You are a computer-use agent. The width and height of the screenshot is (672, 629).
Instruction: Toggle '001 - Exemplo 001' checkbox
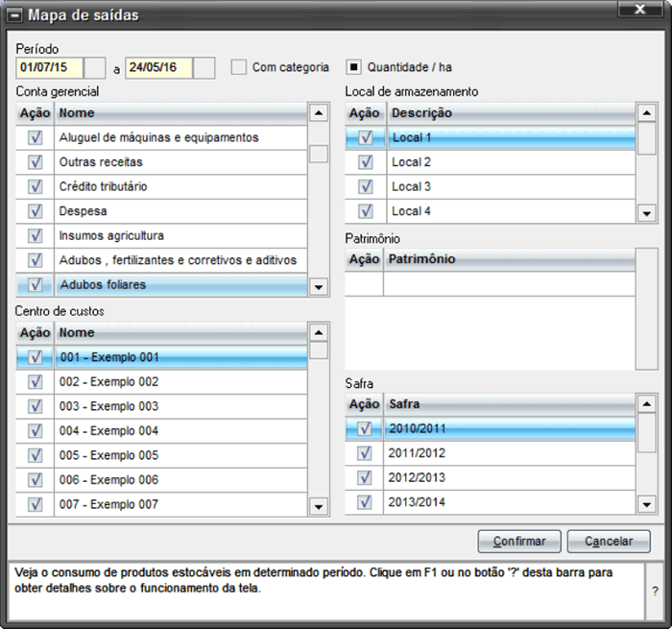(36, 357)
